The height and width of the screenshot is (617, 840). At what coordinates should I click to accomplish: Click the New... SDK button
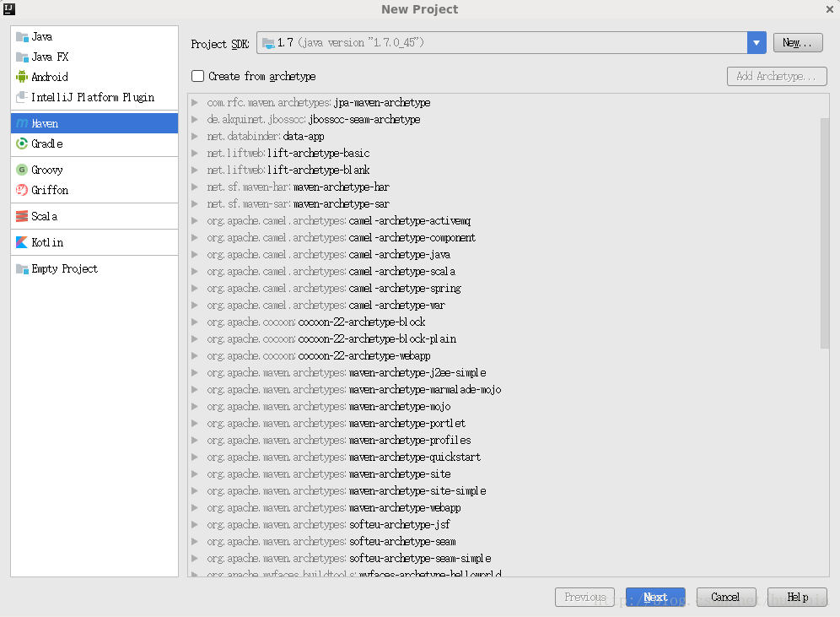coord(798,43)
